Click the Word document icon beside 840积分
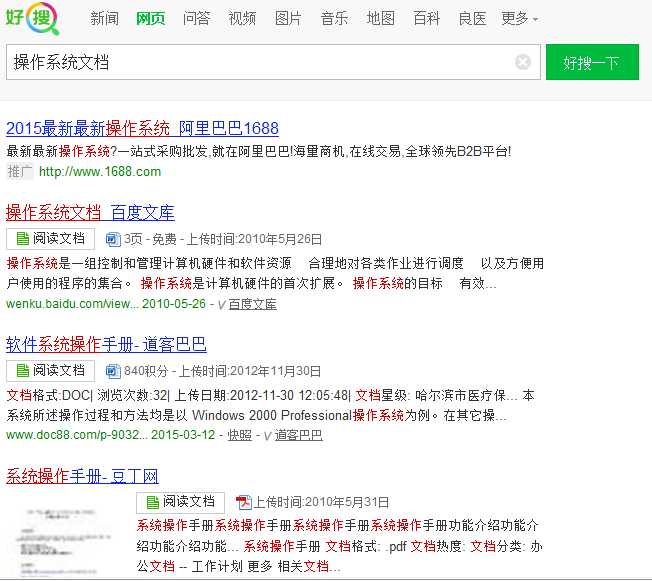The width and height of the screenshot is (652, 581). tap(113, 371)
